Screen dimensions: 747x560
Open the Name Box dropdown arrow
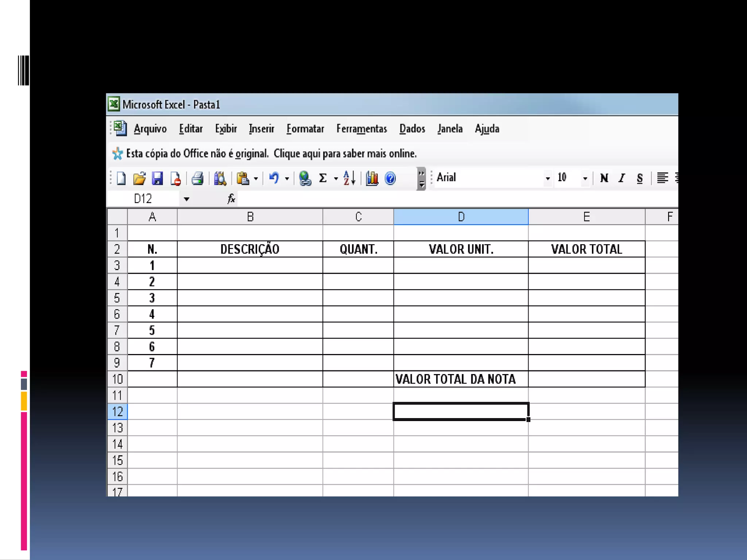click(186, 199)
